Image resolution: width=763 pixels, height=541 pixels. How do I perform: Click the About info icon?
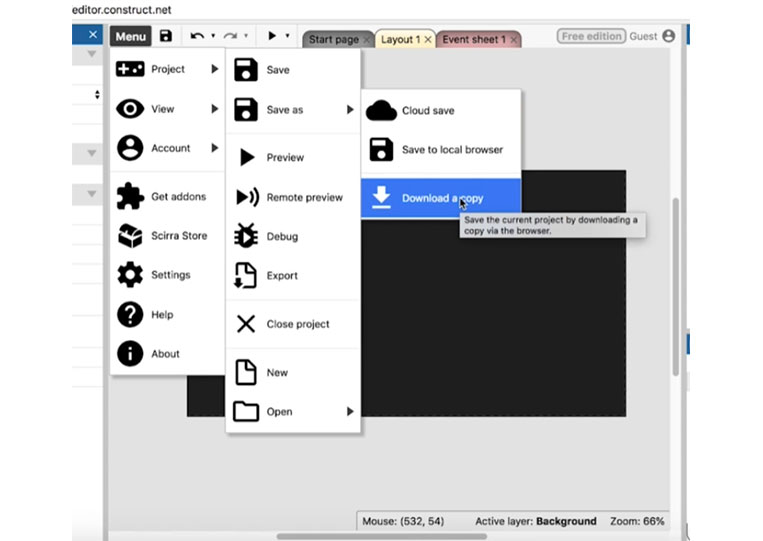tap(130, 353)
